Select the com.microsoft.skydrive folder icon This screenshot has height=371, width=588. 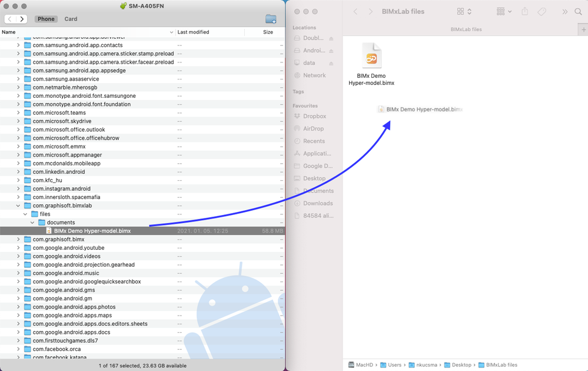(x=28, y=121)
